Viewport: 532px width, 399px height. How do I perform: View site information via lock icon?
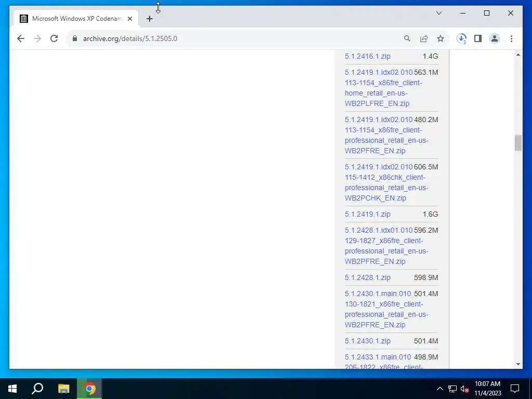point(75,38)
